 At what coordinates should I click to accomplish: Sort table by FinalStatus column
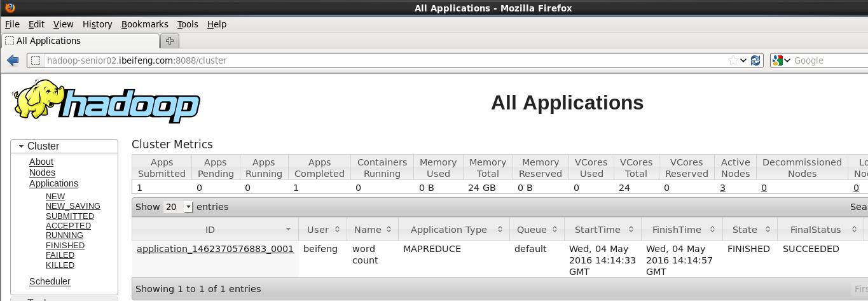[821, 230]
